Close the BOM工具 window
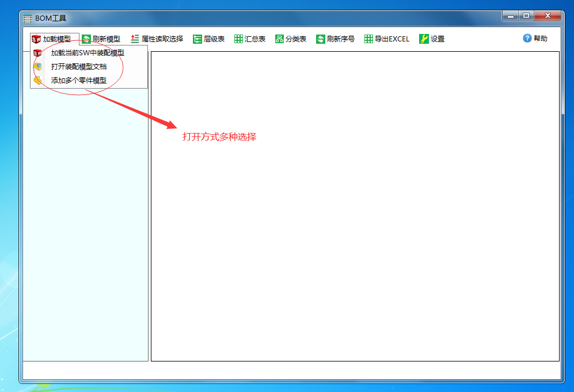The width and height of the screenshot is (574, 392). tap(548, 16)
